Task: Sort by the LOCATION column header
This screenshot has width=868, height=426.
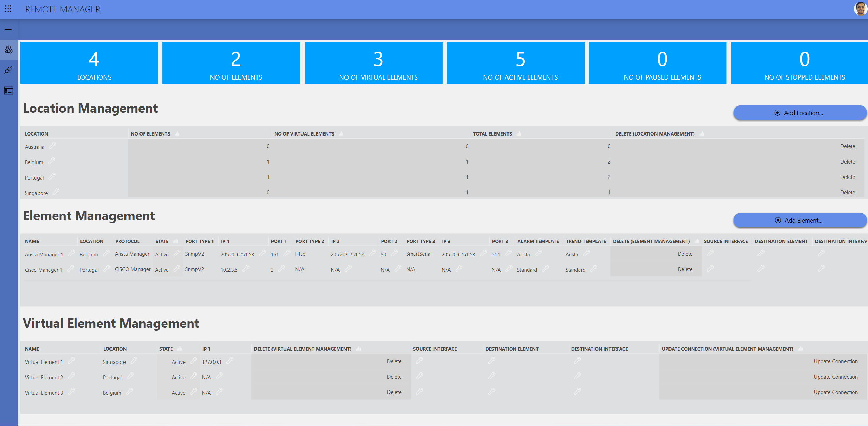Action: (x=36, y=134)
